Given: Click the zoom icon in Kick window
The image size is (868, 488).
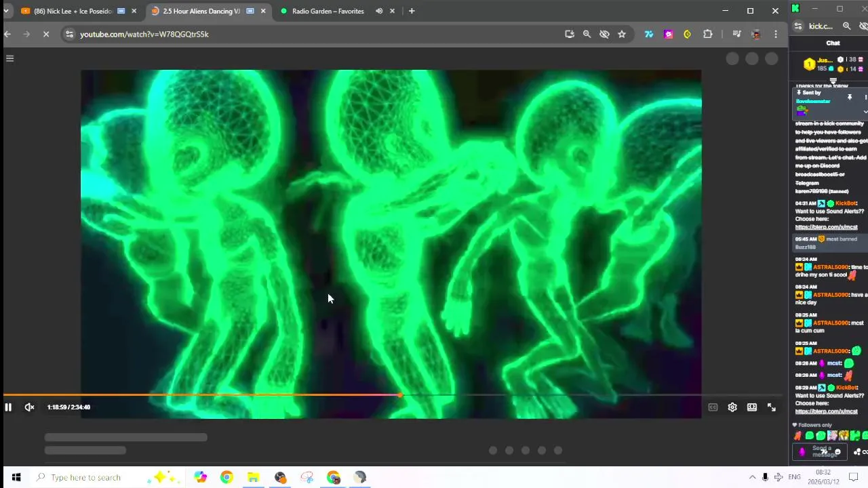Looking at the screenshot, I should 847,26.
